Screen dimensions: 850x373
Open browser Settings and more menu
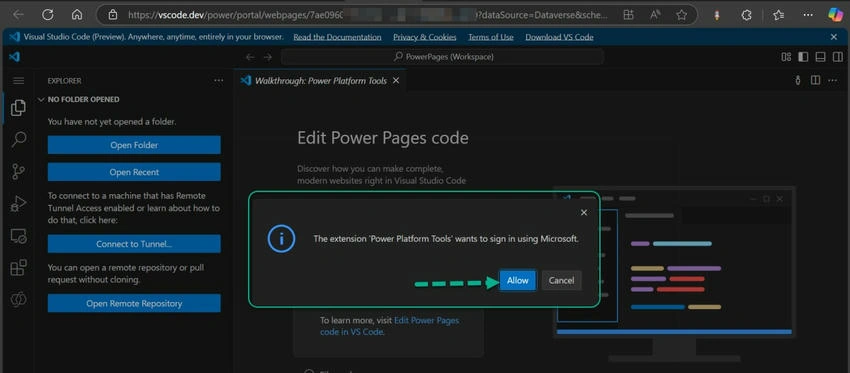[808, 15]
